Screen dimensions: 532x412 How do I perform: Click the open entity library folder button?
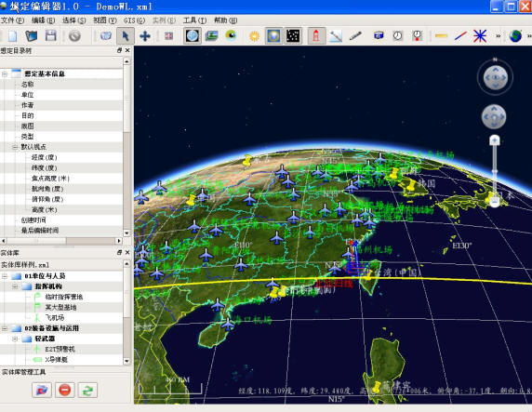(x=42, y=390)
